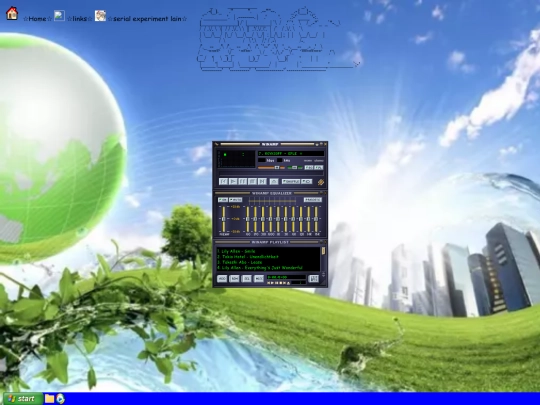
Task: Click the anime face icon before serial experiment lain
Action: (100, 15)
